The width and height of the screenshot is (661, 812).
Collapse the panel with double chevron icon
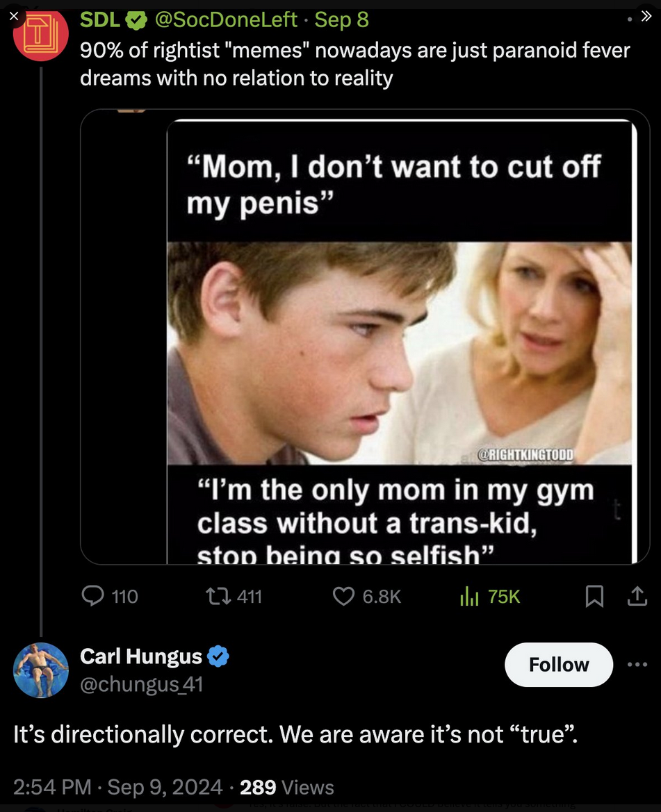coord(645,17)
